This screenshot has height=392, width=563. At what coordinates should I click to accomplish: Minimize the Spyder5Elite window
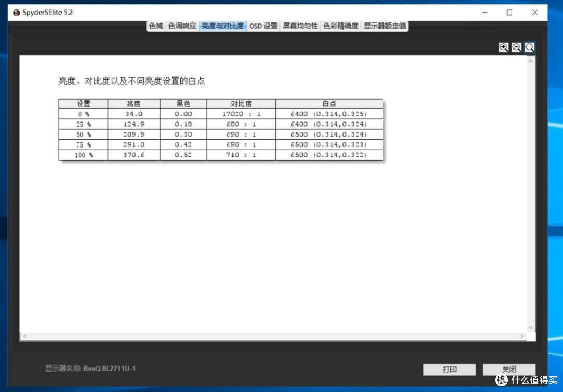click(x=484, y=13)
